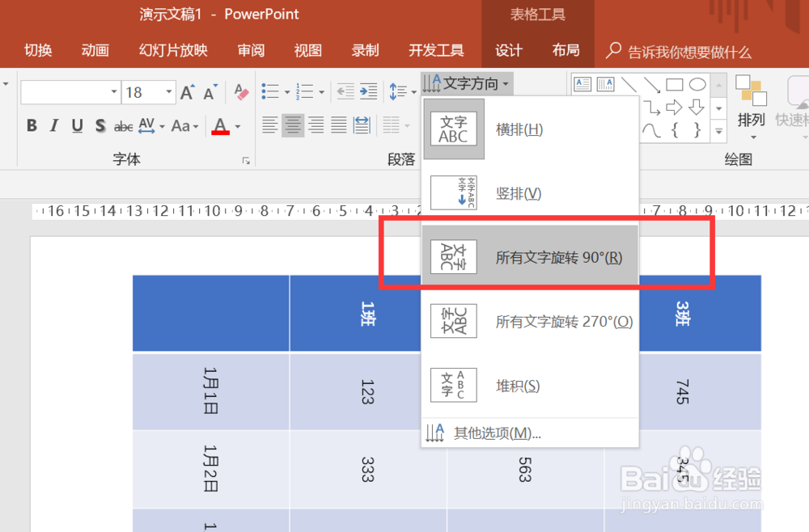Select right brace shape

click(x=697, y=130)
